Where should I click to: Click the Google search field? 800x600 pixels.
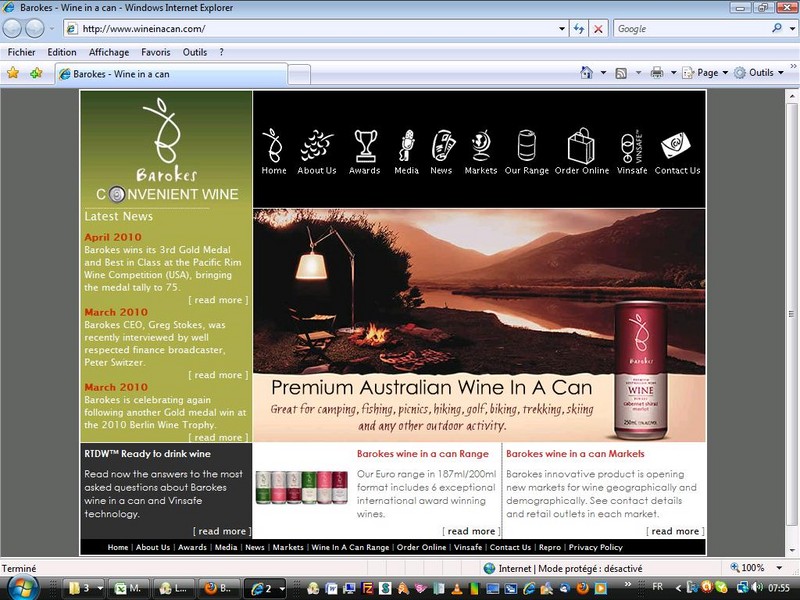pos(692,29)
